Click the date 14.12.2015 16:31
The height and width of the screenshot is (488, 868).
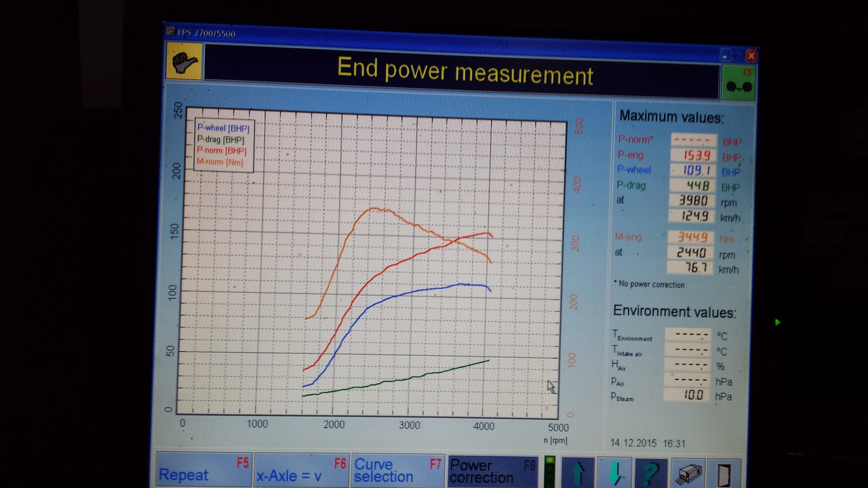tap(648, 444)
